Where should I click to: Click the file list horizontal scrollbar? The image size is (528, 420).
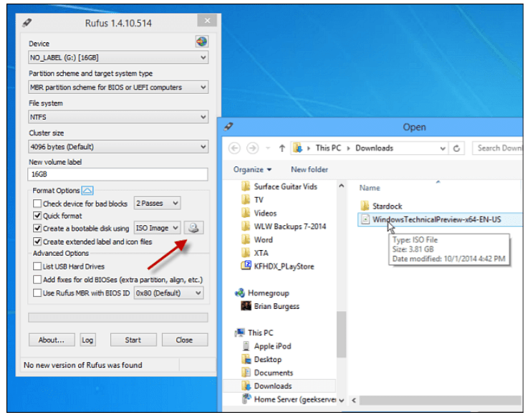pos(441,400)
